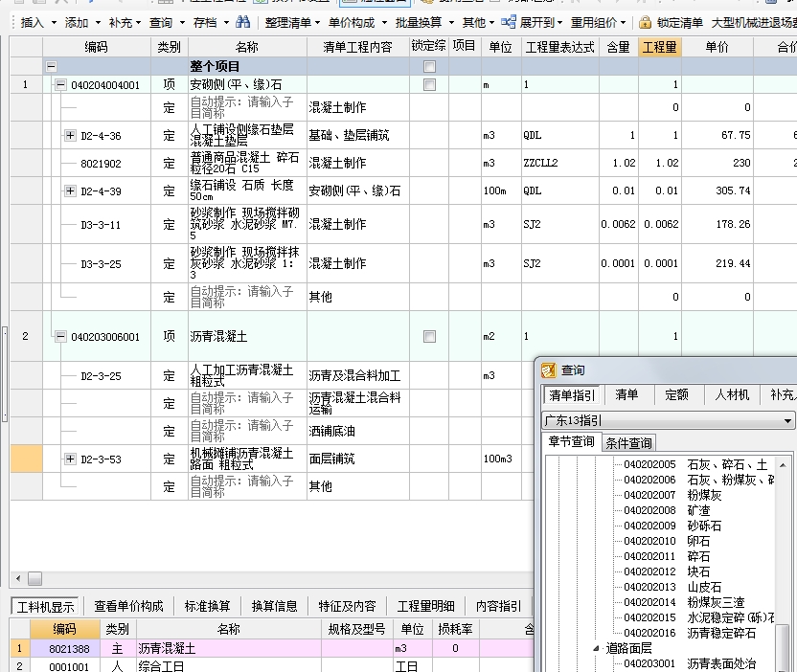
Task: Switch to the 清单 tab in query dialog
Action: [x=626, y=394]
